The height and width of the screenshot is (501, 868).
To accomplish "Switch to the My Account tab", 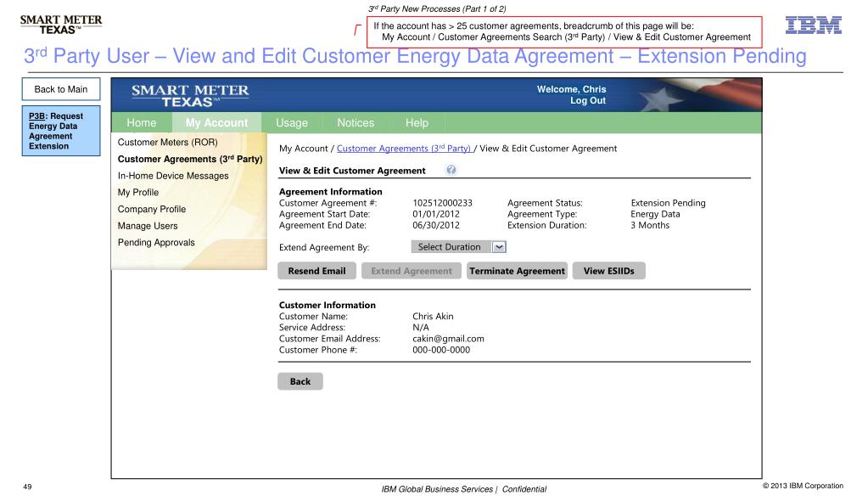I will pyautogui.click(x=216, y=123).
